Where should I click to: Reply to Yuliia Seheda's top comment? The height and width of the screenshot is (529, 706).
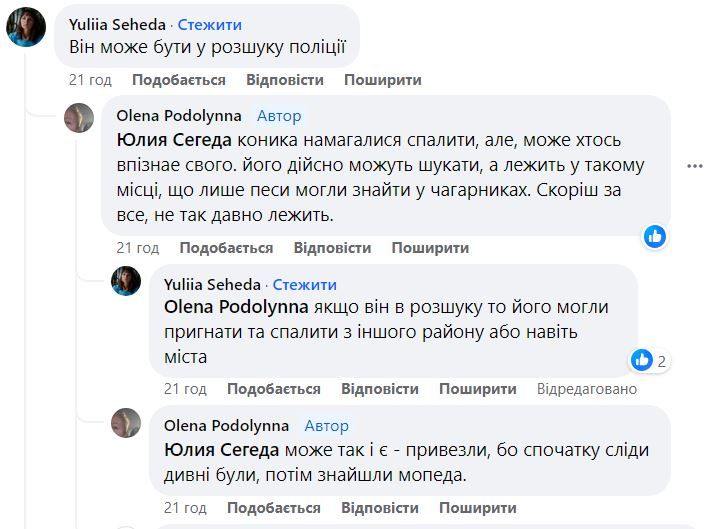(285, 79)
